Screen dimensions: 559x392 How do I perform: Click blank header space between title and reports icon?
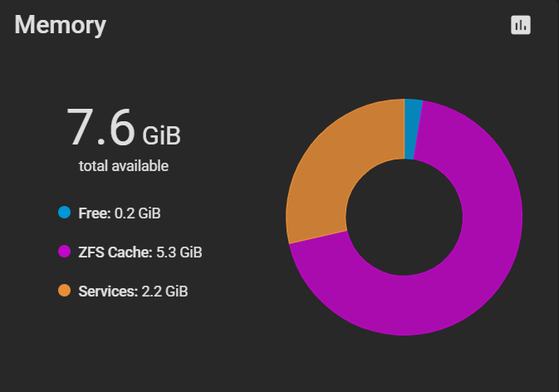[306, 25]
